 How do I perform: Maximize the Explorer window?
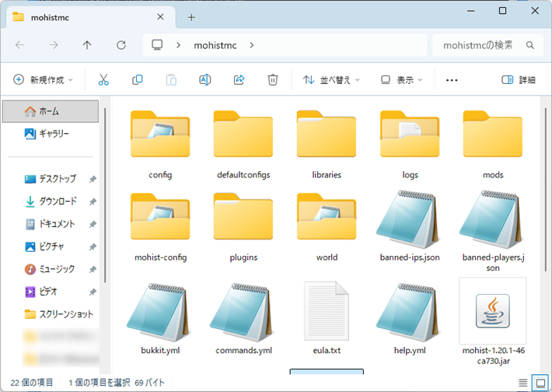coord(503,11)
